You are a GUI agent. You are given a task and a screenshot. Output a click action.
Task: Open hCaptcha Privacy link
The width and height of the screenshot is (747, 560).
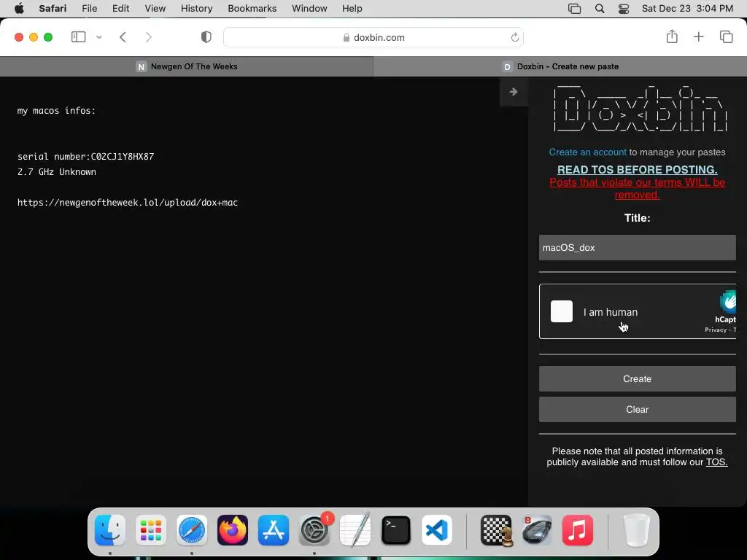pyautogui.click(x=716, y=330)
